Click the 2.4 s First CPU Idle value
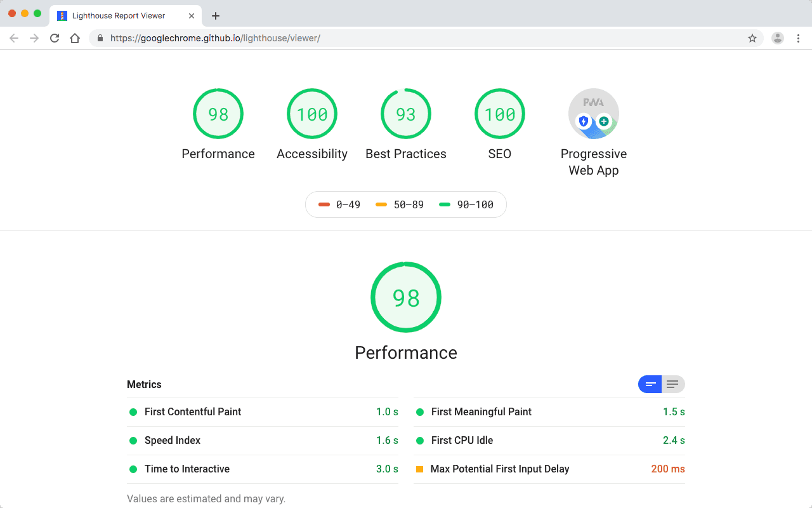Screen dimensions: 812x508 pos(674,441)
